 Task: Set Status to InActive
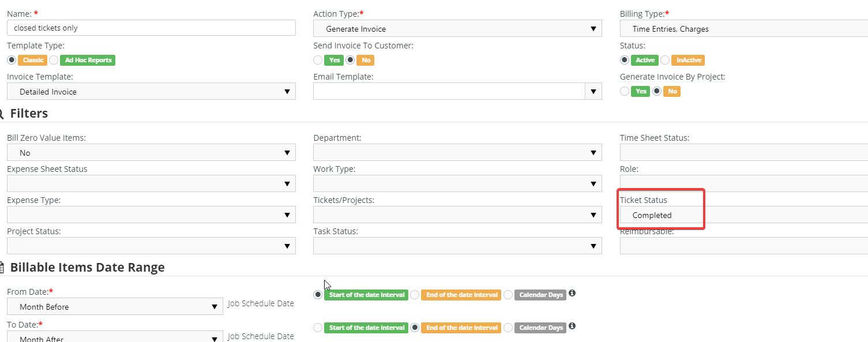tap(665, 60)
